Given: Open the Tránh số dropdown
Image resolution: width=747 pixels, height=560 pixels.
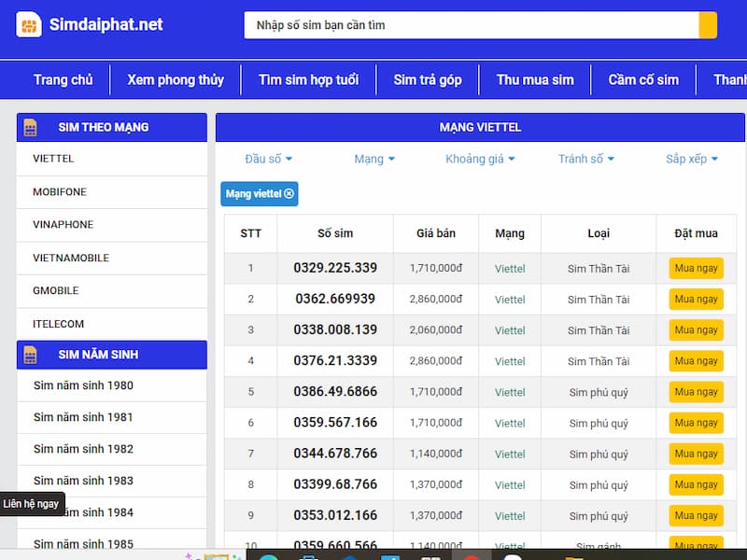Looking at the screenshot, I should (586, 159).
